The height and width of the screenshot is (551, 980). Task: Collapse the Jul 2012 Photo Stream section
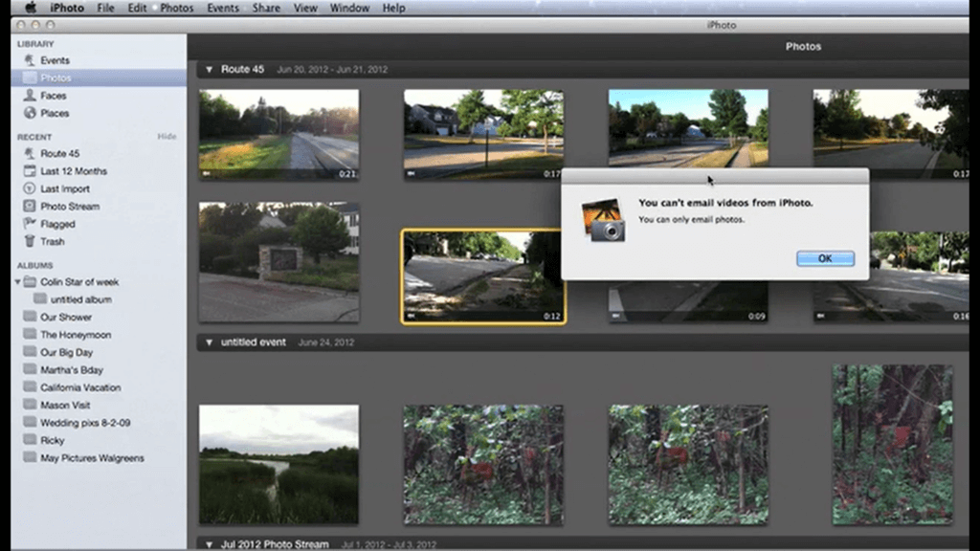[210, 544]
